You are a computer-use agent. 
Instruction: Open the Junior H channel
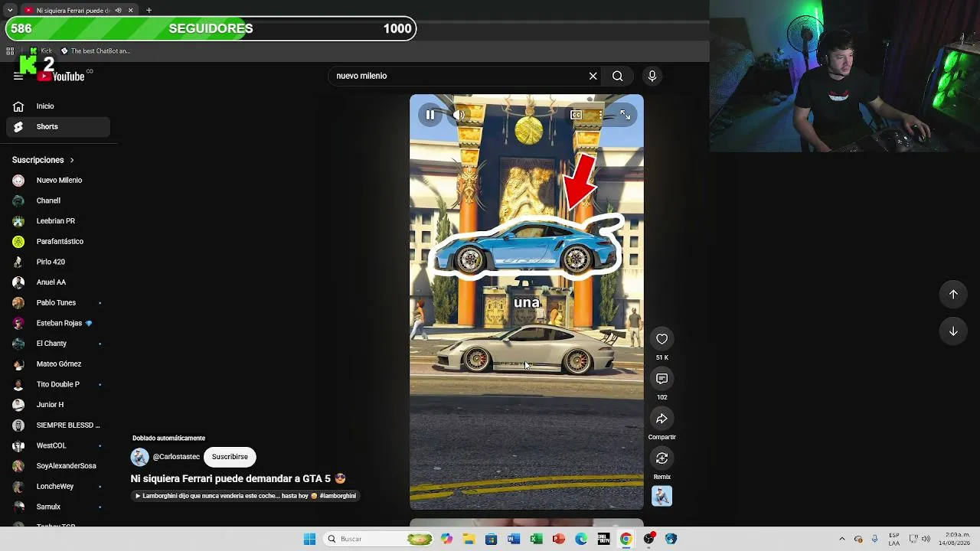coord(58,405)
